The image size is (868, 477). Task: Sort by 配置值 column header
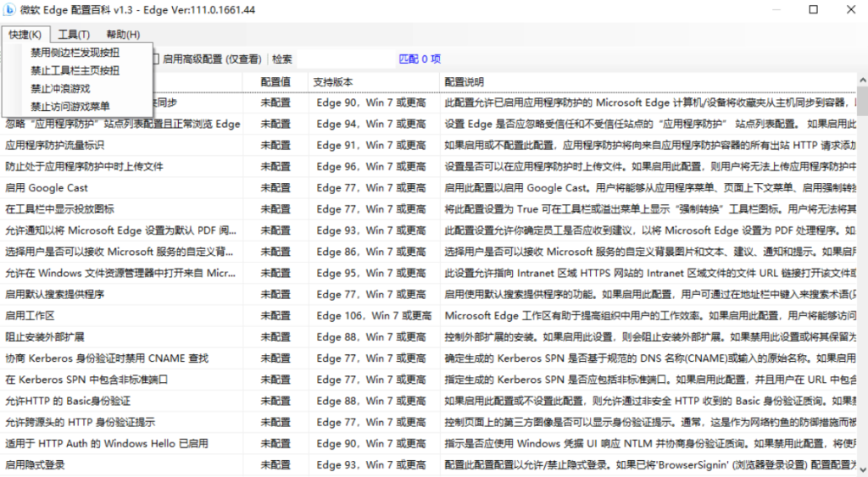tap(275, 82)
